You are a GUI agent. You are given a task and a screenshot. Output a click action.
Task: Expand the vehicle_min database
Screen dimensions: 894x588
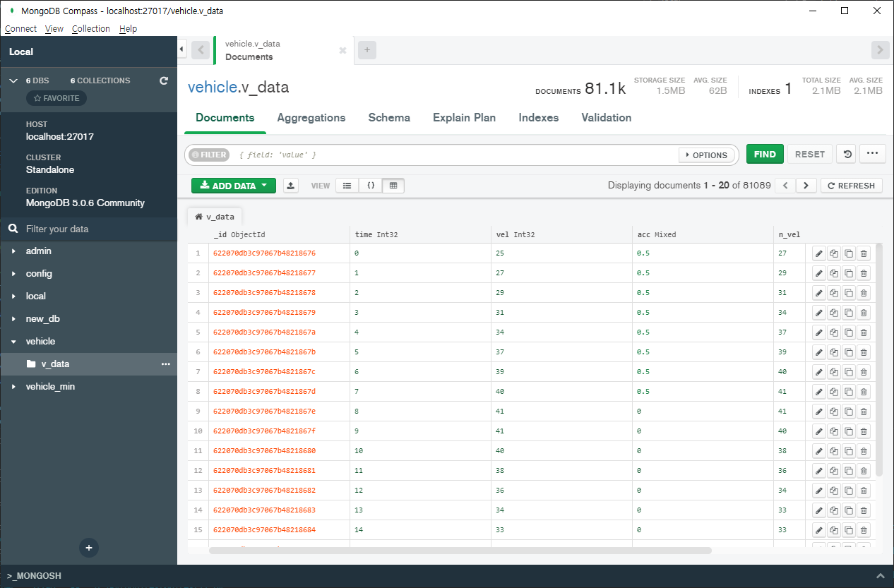point(14,387)
